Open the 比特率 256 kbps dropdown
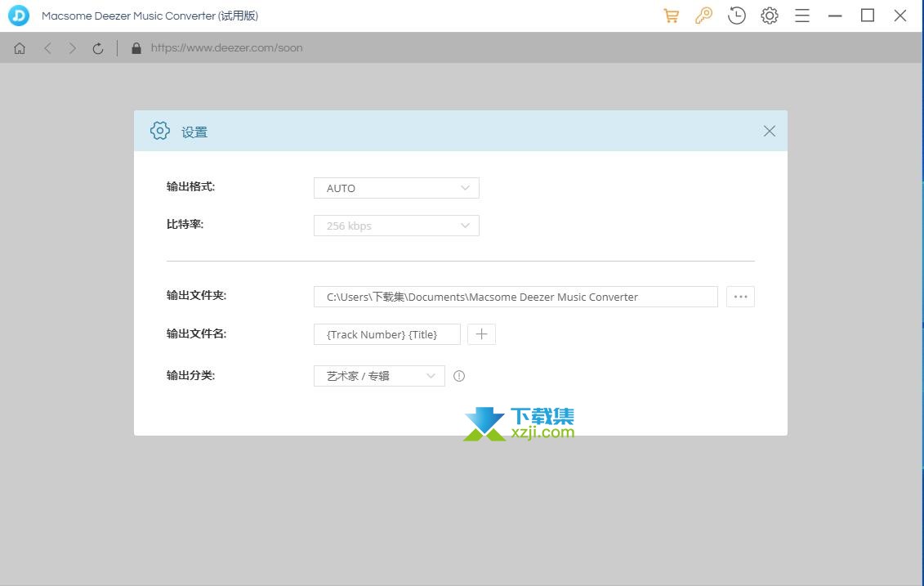 (396, 226)
